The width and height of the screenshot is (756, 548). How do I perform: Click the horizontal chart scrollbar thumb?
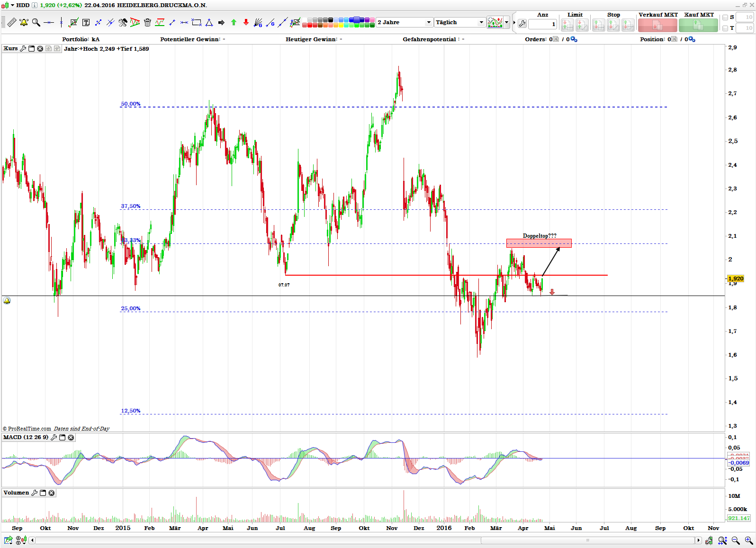588,540
